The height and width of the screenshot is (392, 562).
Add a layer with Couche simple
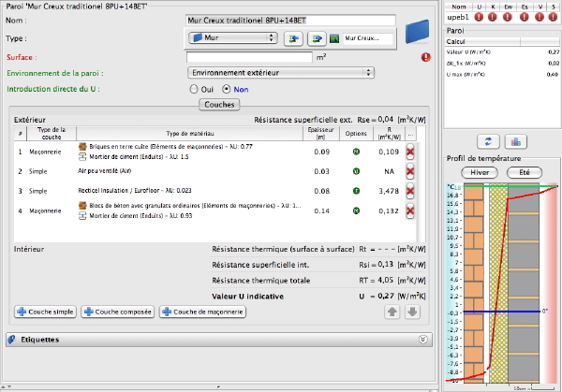point(45,311)
